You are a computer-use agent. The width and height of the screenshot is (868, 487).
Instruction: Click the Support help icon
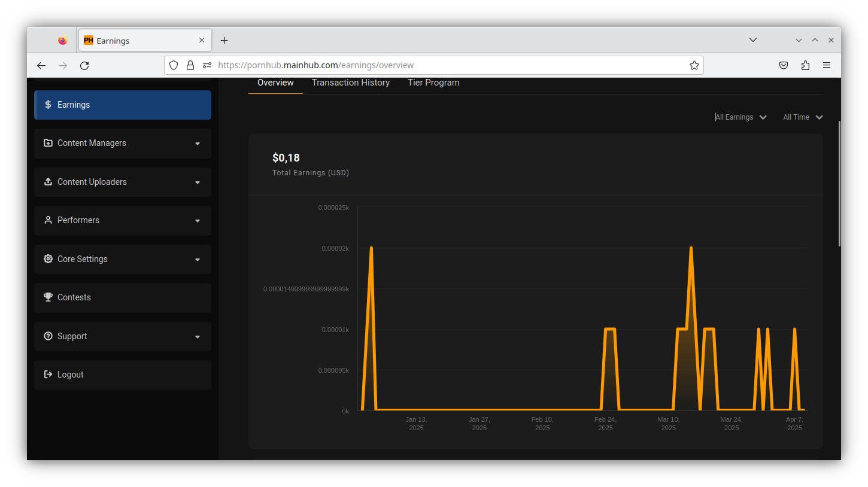click(48, 336)
